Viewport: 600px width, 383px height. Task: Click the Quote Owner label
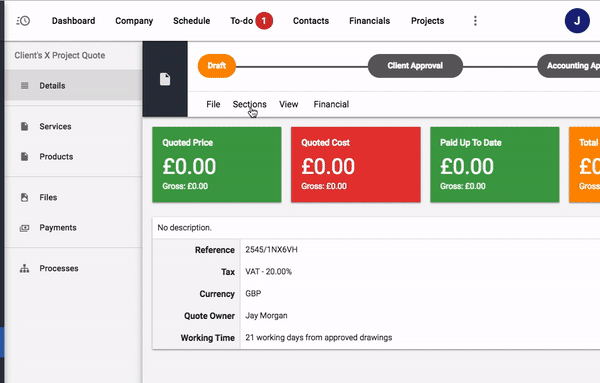(209, 316)
